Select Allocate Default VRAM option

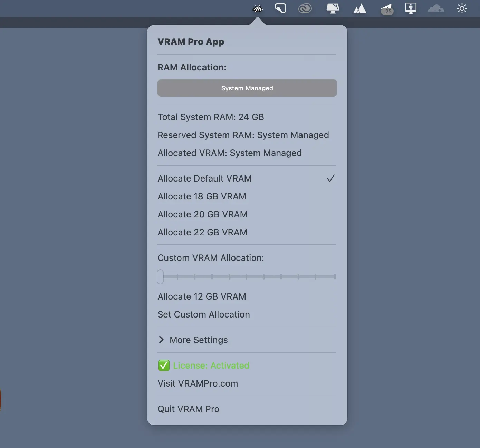pos(247,178)
